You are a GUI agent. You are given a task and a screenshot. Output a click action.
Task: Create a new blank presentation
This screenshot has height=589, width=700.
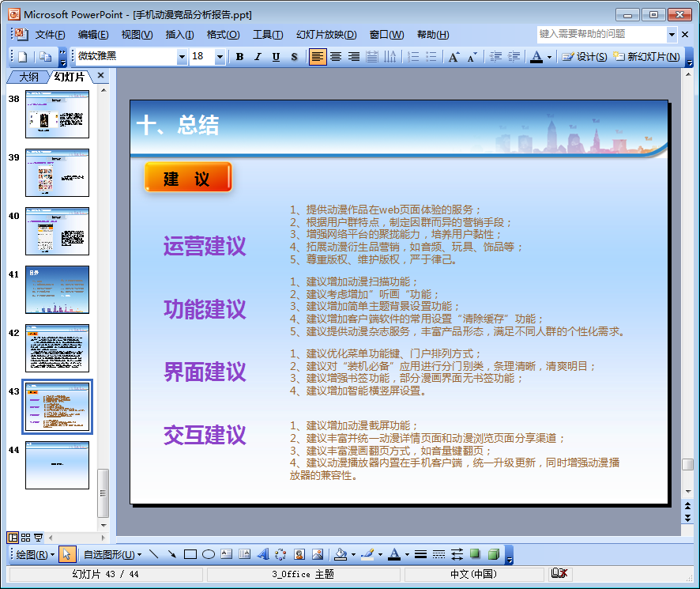23,57
